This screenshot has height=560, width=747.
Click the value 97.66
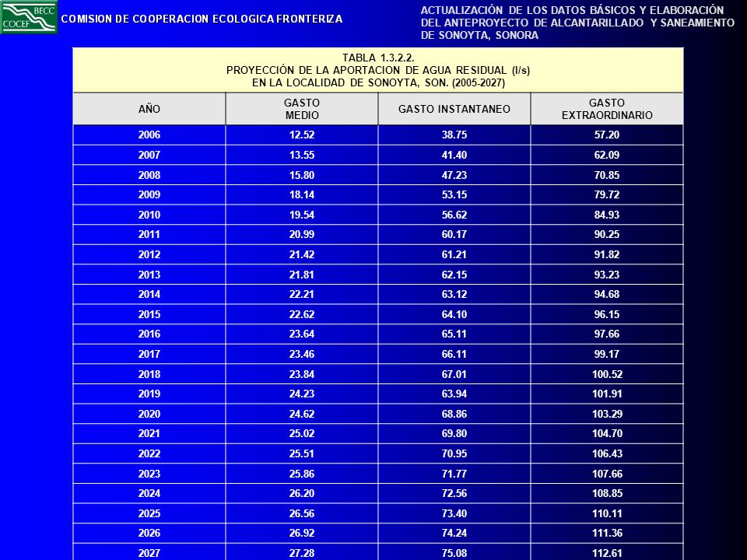click(x=607, y=334)
